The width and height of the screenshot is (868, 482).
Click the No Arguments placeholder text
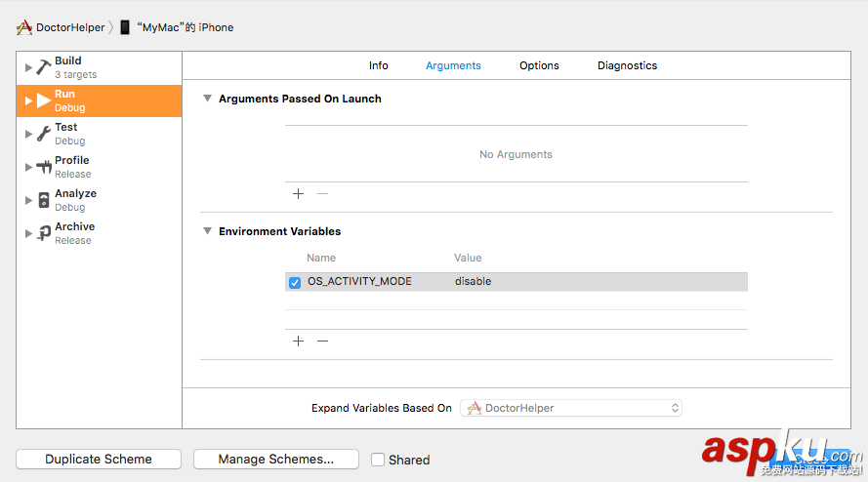pos(516,154)
